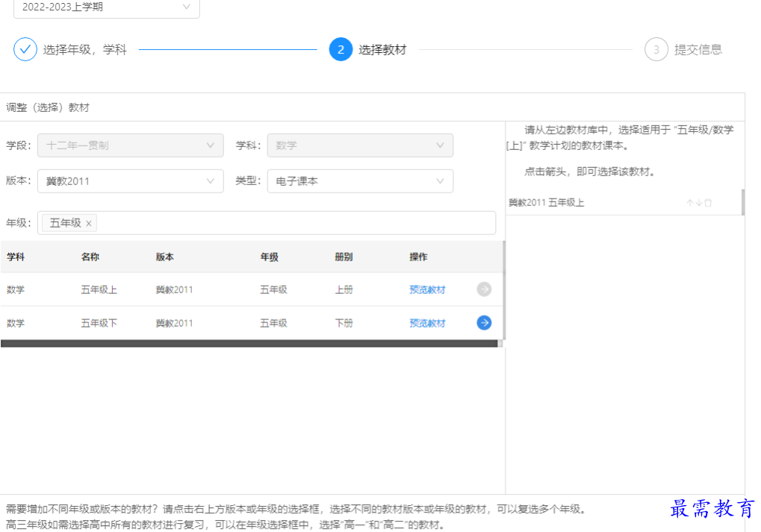The height and width of the screenshot is (532, 761).
Task: Click the 调整（选择）教材 heading
Action: coord(48,107)
